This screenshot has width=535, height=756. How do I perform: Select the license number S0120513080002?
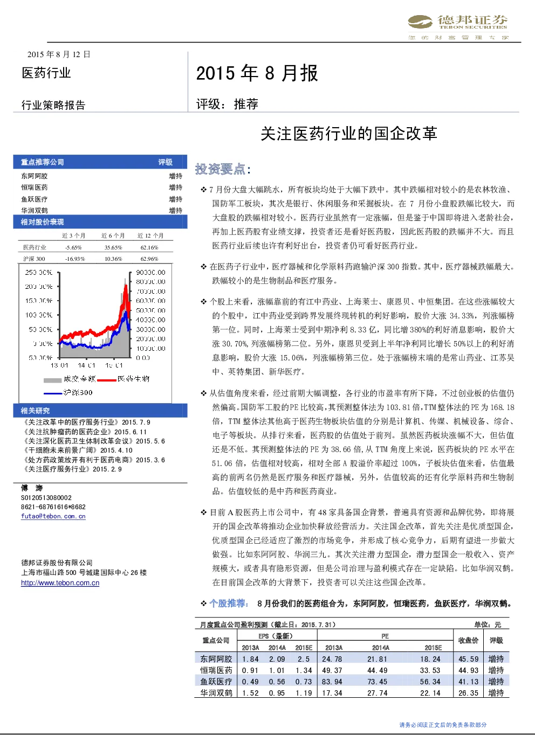46,498
